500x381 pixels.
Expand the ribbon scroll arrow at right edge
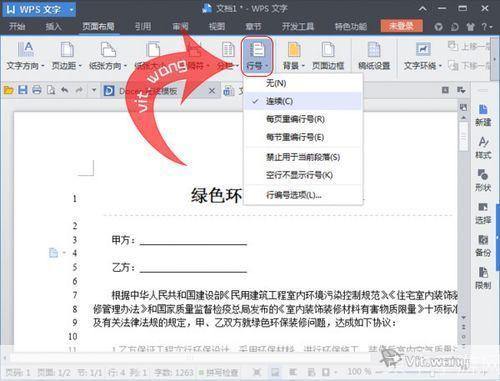(495, 59)
